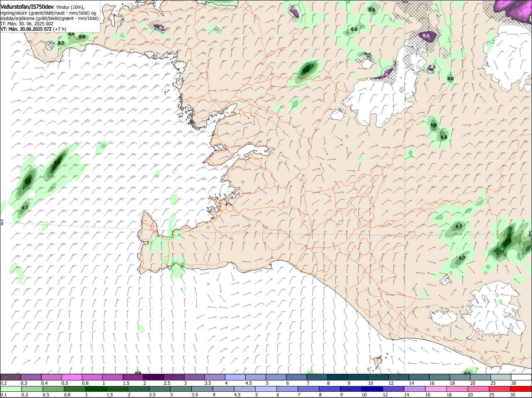The height and width of the screenshot is (398, 532).
Task: Click the 'slydda/snjókoma' text in the header
Action: [x=17, y=18]
